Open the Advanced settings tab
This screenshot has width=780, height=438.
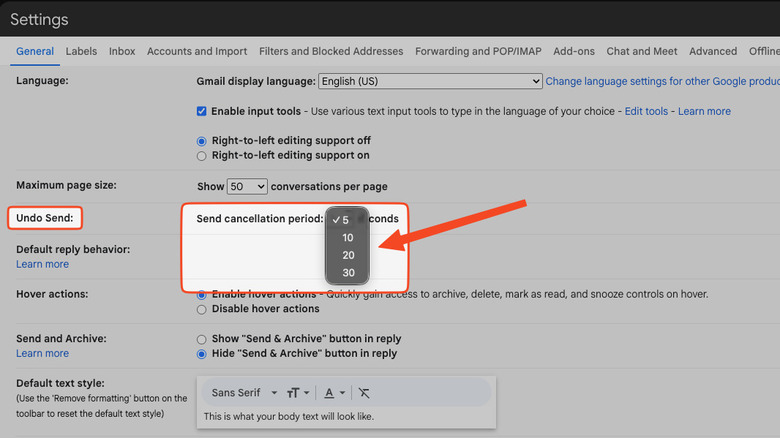point(712,51)
